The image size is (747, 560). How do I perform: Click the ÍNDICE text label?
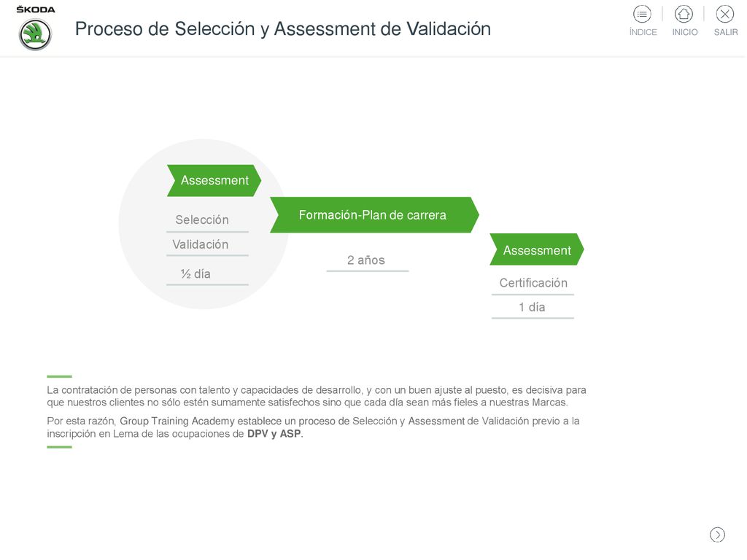[643, 32]
